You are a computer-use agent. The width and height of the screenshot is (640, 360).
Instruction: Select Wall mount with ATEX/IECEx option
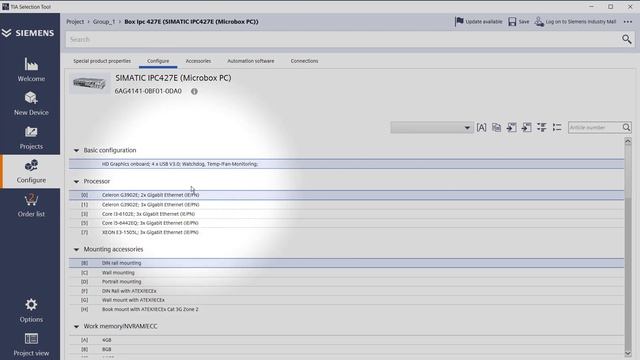346,300
